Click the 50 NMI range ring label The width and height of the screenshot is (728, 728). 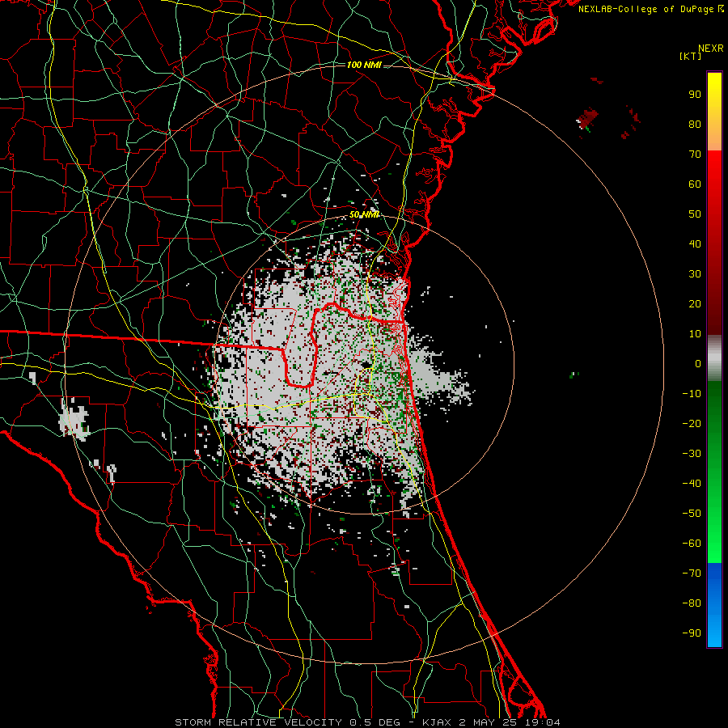(x=365, y=214)
